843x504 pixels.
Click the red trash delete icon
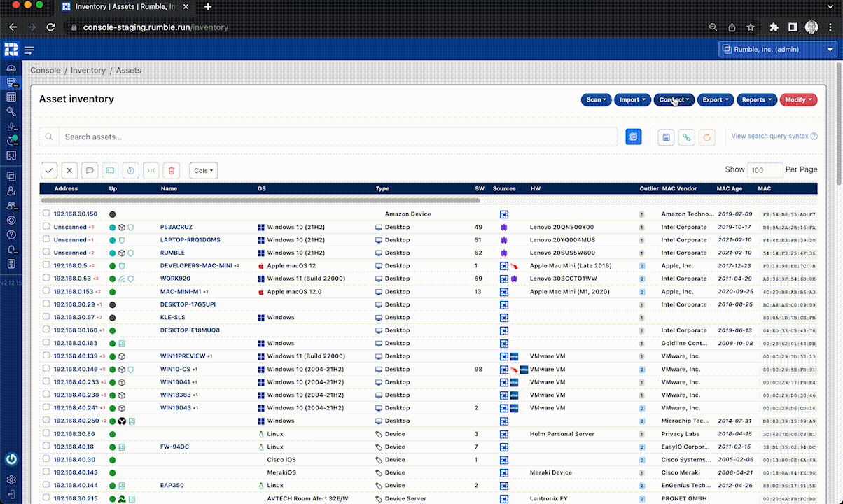point(172,170)
